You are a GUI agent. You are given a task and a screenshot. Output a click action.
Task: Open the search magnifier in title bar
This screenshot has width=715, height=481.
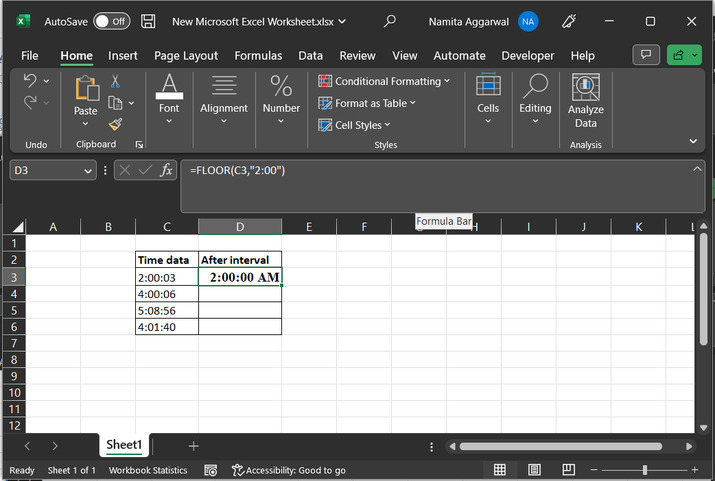tap(390, 21)
